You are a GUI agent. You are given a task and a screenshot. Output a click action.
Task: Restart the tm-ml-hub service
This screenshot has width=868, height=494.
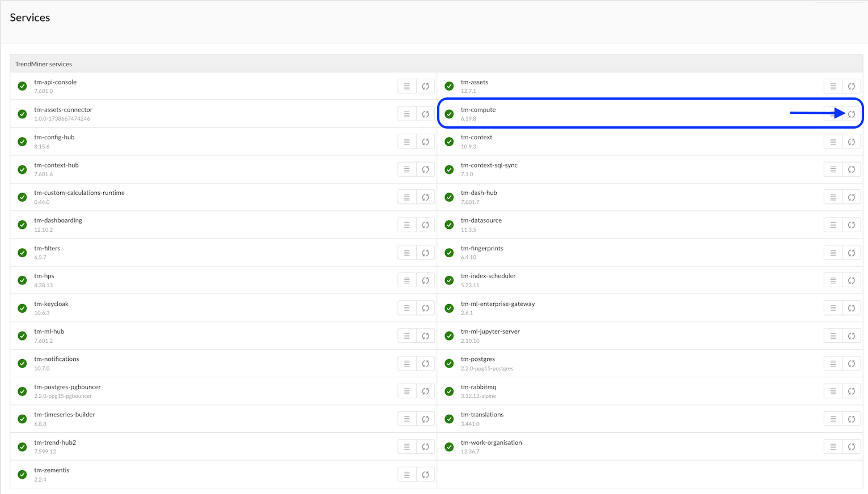425,336
